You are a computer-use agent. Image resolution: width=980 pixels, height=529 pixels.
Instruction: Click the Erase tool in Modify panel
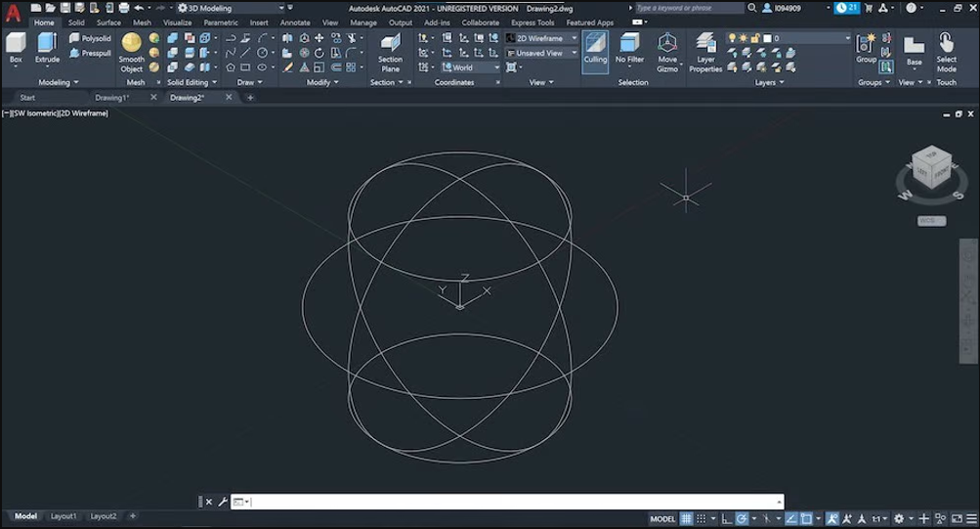(287, 66)
